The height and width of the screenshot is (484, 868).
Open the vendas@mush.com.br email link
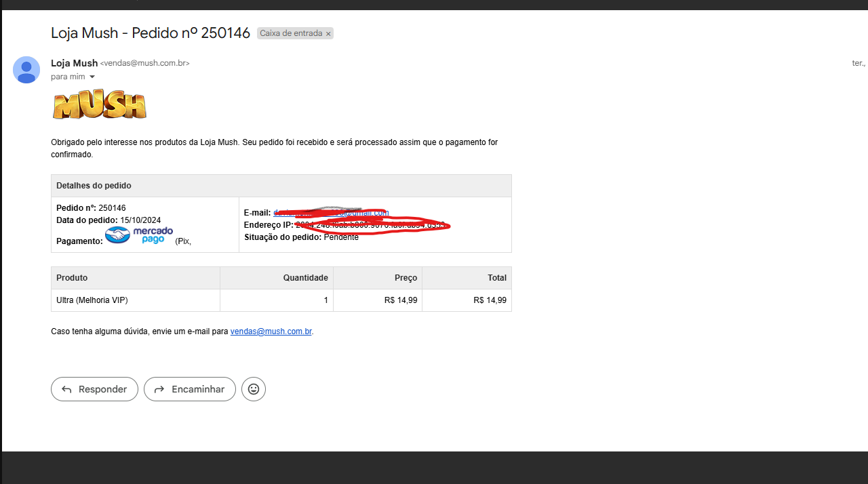[271, 331]
